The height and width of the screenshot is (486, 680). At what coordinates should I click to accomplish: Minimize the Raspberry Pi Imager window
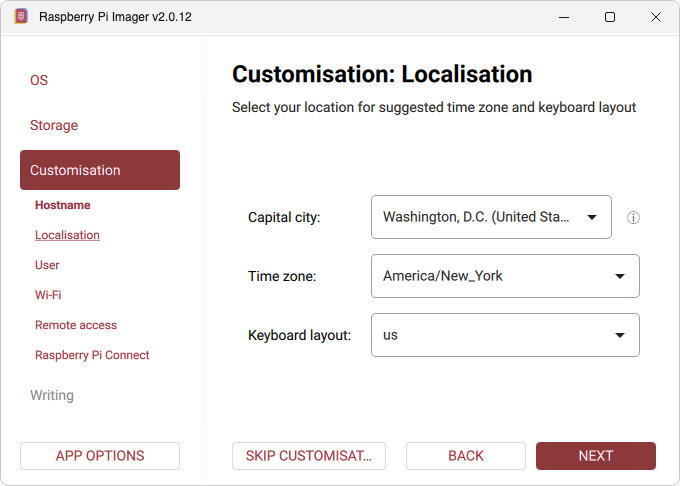tap(564, 17)
